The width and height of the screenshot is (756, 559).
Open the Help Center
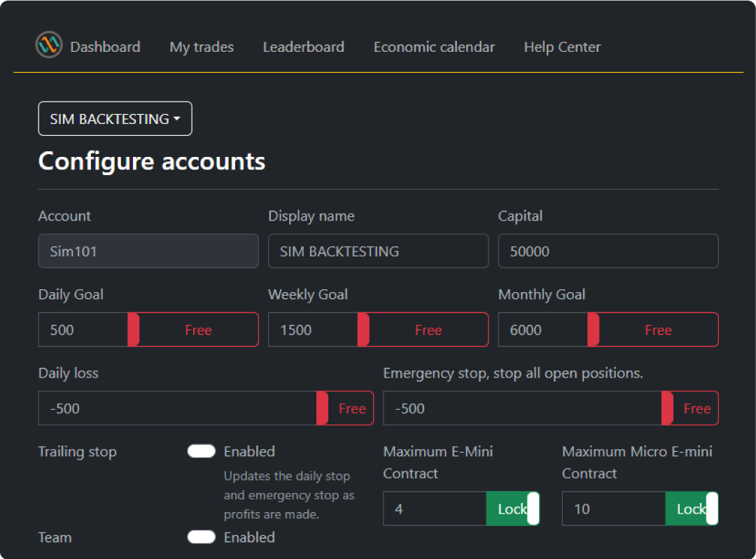pos(562,47)
